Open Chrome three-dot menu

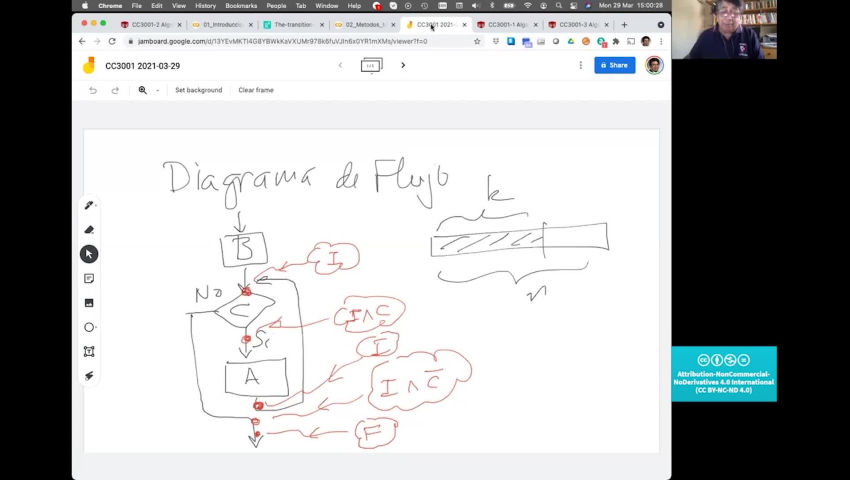click(661, 41)
